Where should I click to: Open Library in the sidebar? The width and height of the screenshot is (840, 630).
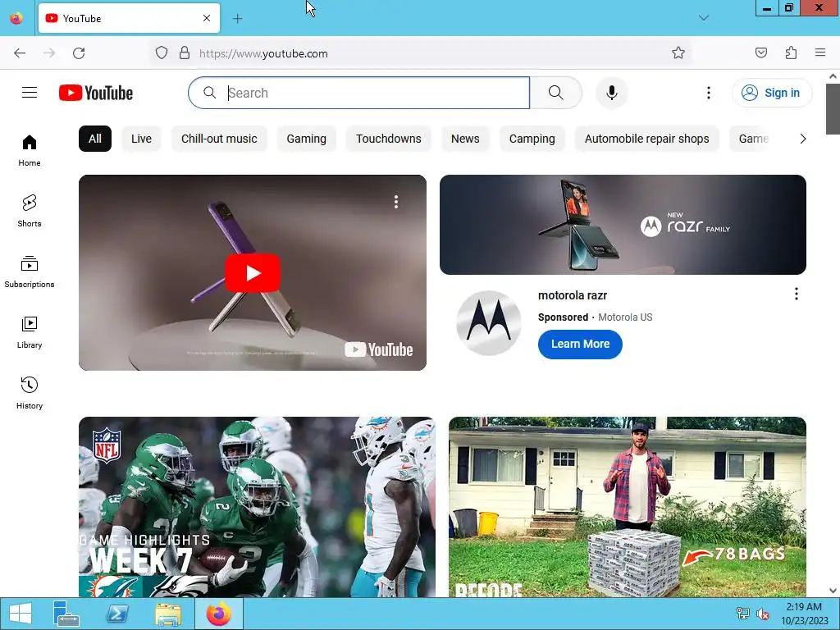click(30, 333)
